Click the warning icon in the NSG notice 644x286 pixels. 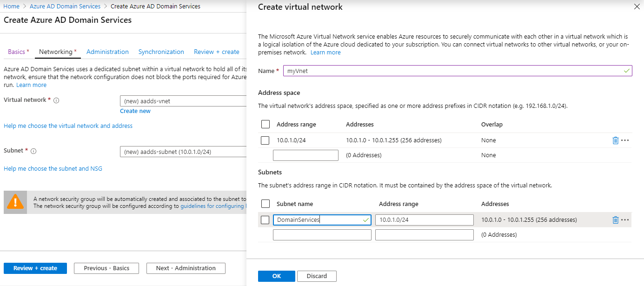coord(15,202)
